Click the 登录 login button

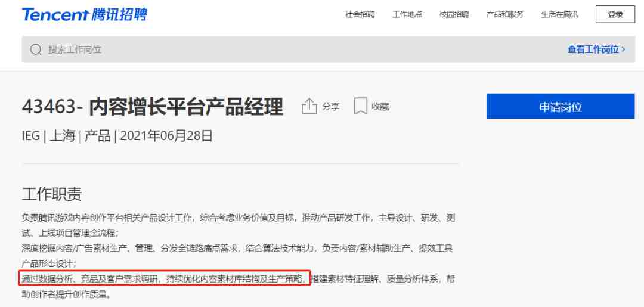point(615,14)
